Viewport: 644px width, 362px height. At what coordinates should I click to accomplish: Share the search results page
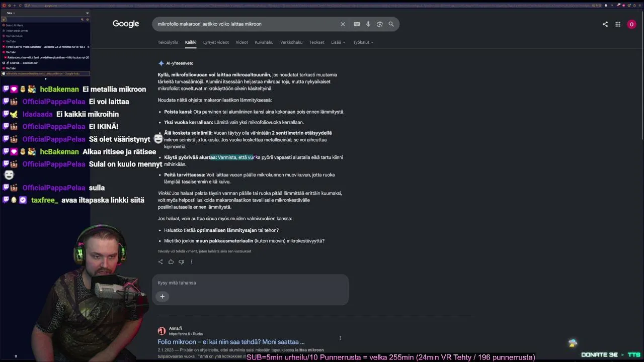pyautogui.click(x=605, y=24)
